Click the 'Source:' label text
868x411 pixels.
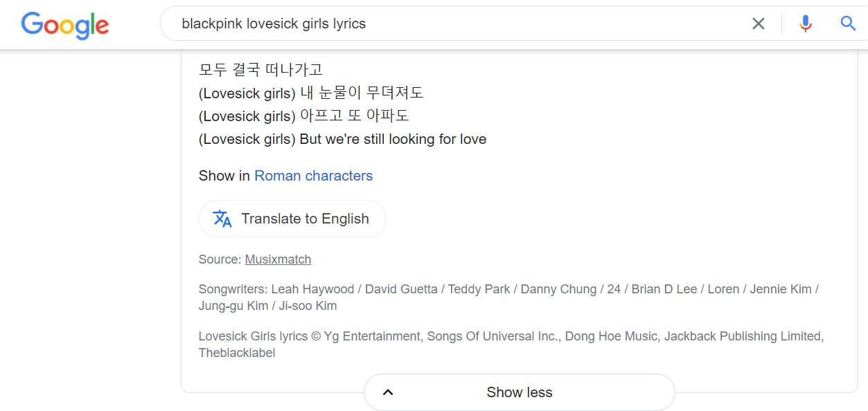point(220,259)
